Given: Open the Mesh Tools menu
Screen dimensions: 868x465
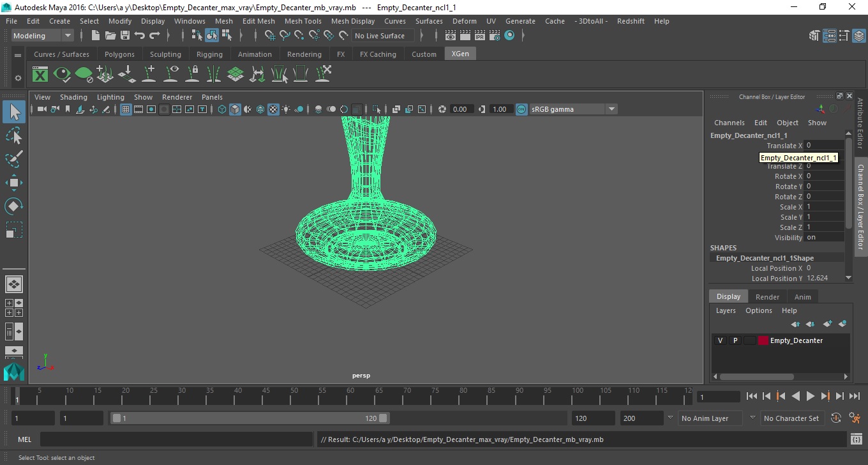Looking at the screenshot, I should coord(303,21).
